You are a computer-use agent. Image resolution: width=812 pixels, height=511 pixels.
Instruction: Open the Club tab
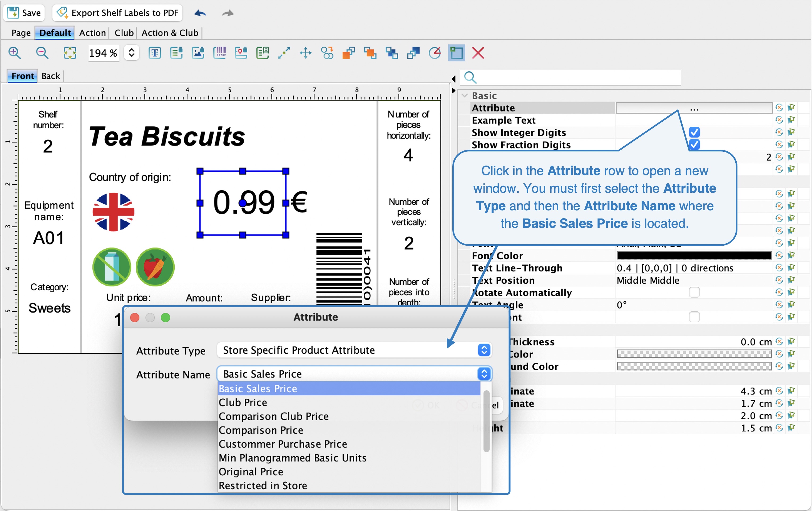(124, 33)
